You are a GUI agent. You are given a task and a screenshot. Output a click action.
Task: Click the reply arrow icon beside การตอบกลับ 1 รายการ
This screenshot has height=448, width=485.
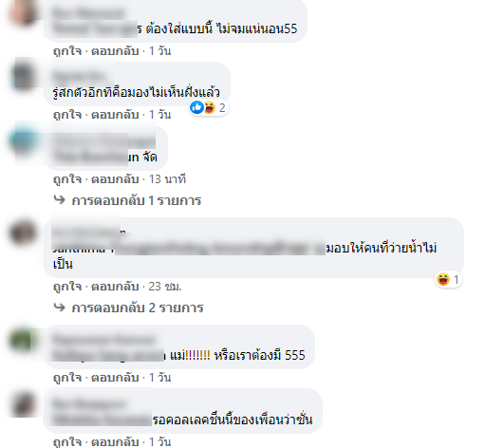point(59,200)
